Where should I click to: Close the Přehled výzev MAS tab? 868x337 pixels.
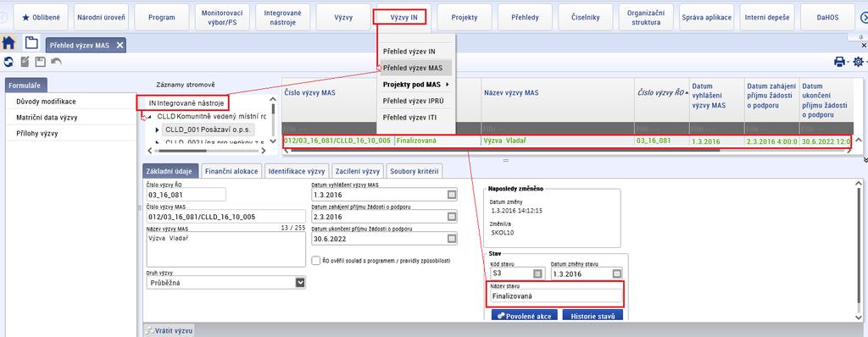(x=120, y=46)
